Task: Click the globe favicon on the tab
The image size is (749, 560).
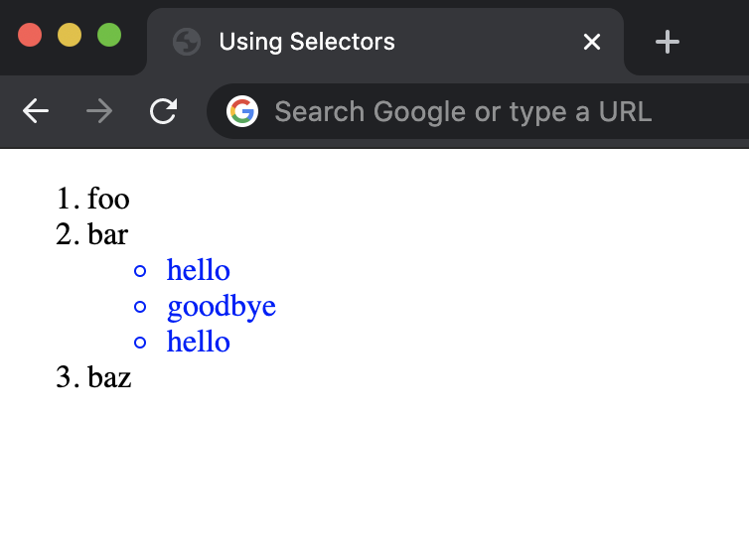Action: 186,42
